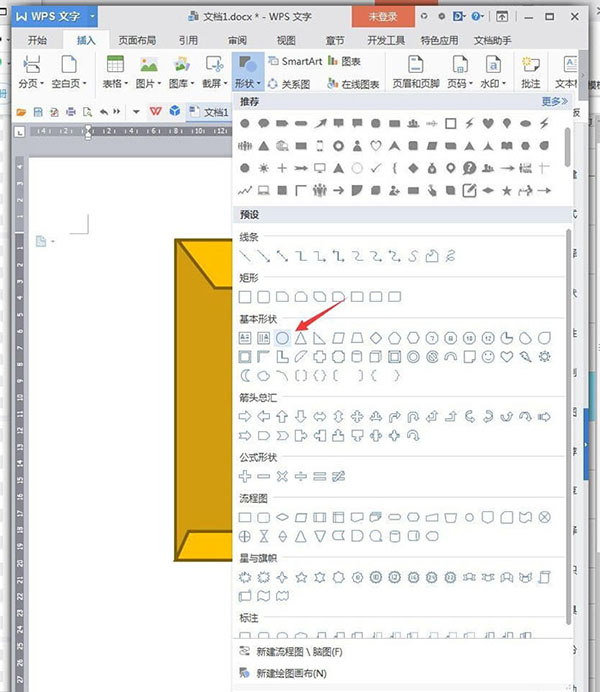Open 在线图表 online charts

353,84
